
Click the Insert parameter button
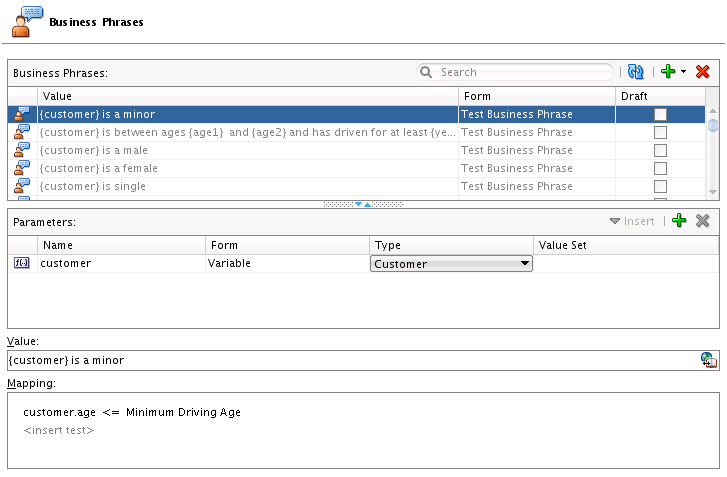coord(632,221)
